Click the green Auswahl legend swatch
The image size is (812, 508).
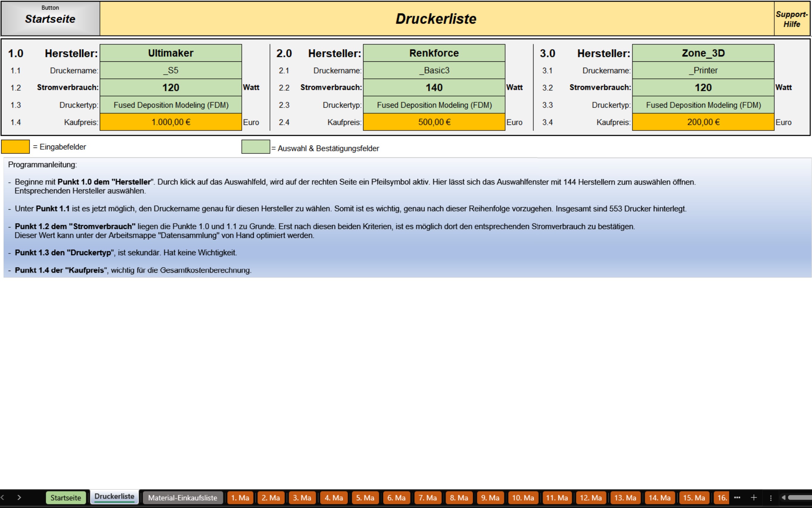click(x=256, y=147)
